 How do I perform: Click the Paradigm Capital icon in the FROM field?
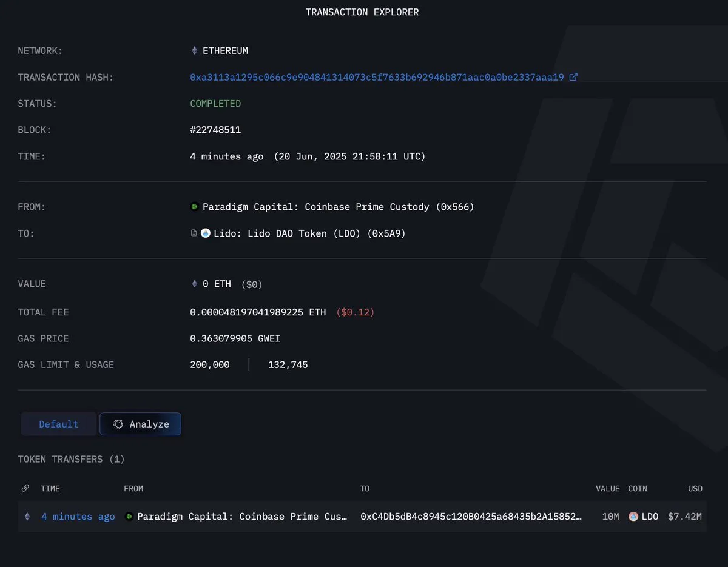click(194, 207)
